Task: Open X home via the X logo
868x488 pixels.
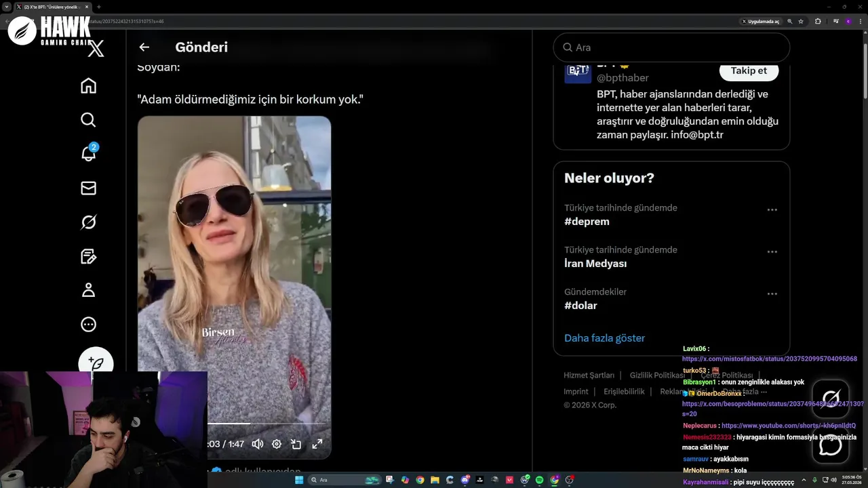Action: pos(96,49)
